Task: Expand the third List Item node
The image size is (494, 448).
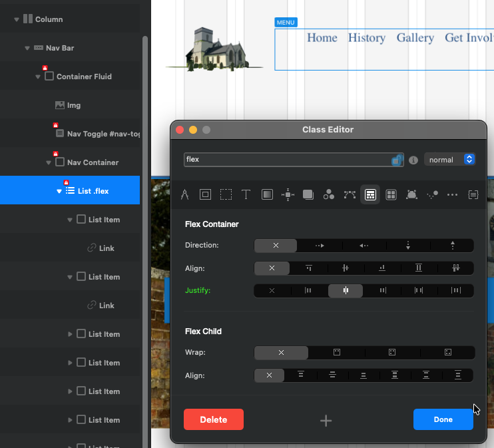Action: coord(70,334)
